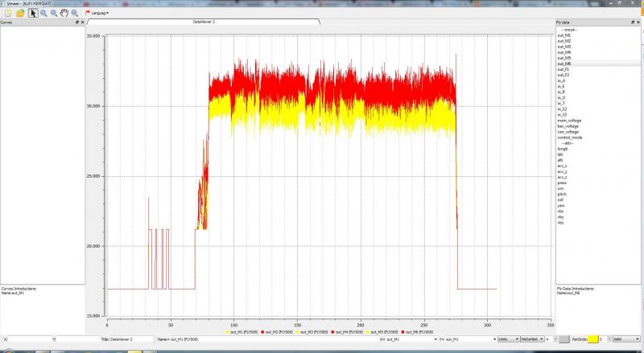
Task: Click the yellow PenStyle color swatch
Action: point(592,339)
